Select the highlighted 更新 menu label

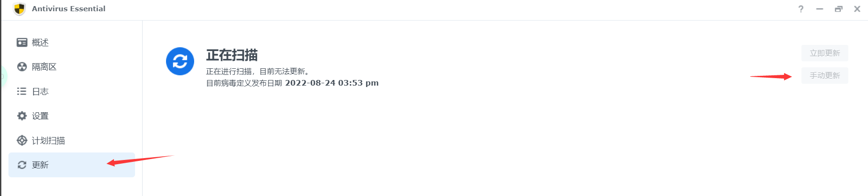point(40,165)
